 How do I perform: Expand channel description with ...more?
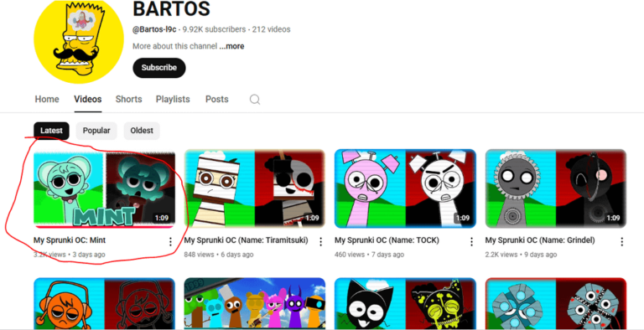[231, 46]
